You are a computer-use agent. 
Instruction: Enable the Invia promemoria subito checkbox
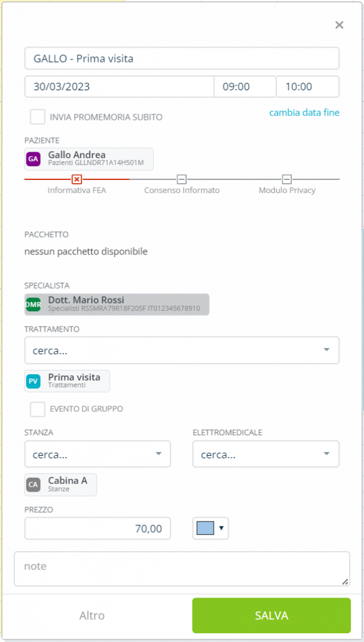pyautogui.click(x=38, y=117)
